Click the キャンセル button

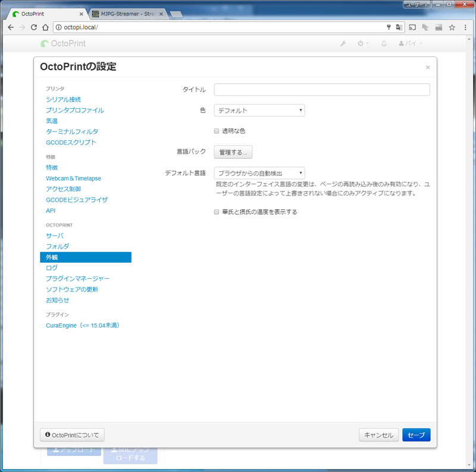pyautogui.click(x=378, y=435)
